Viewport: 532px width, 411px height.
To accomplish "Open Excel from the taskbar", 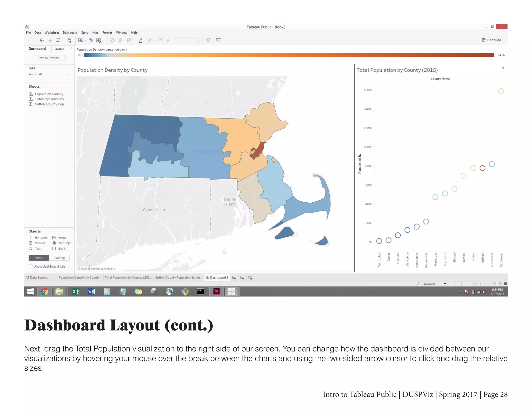I will click(76, 291).
